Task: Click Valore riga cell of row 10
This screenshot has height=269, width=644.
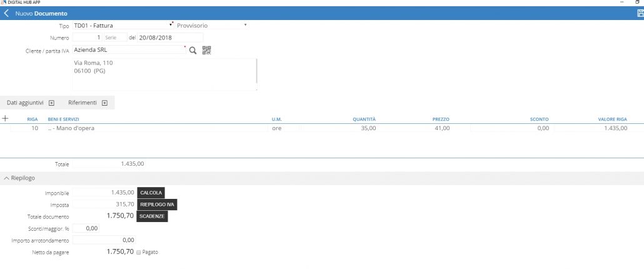Action: click(x=592, y=128)
